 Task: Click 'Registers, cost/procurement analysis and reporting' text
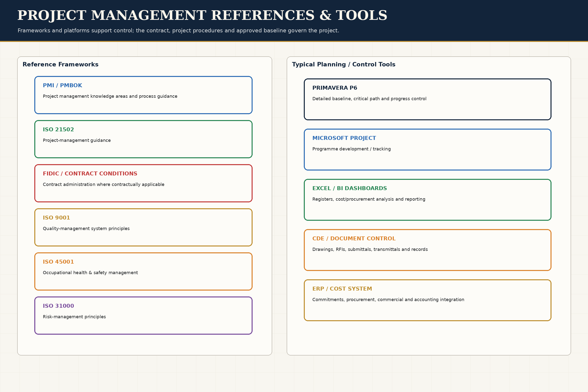click(368, 199)
